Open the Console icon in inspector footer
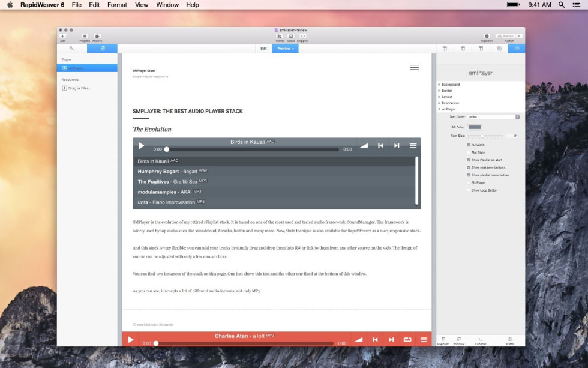588x368 pixels. [x=481, y=340]
